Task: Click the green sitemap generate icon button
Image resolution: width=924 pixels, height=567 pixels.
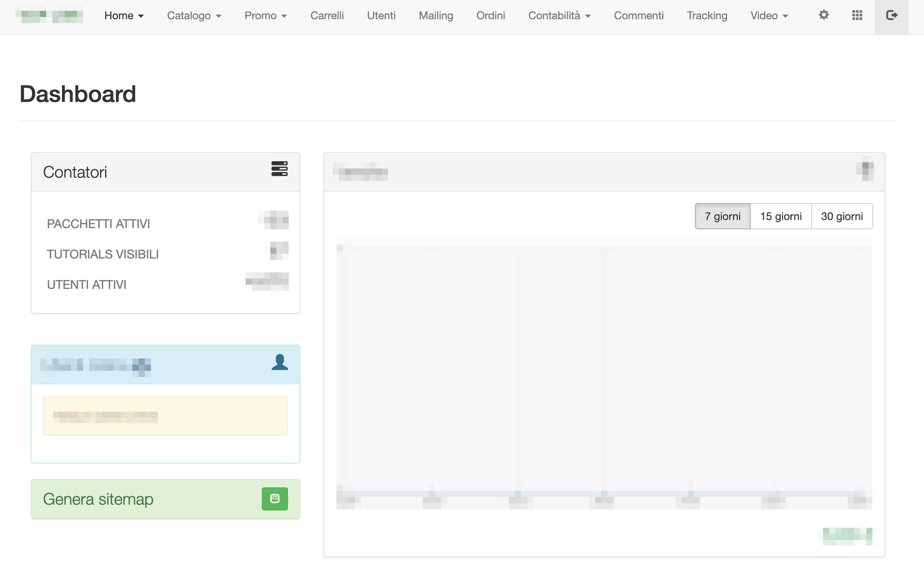Action: pos(275,499)
